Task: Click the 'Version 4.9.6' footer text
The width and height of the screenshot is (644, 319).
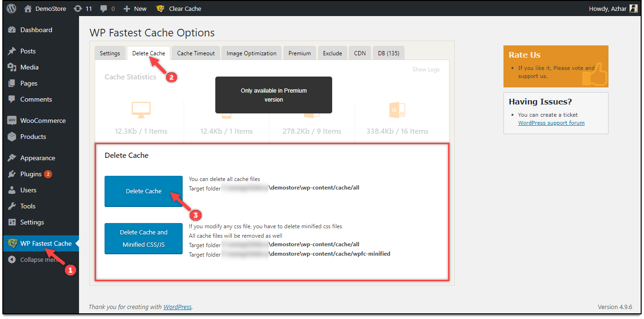Action: (x=615, y=307)
